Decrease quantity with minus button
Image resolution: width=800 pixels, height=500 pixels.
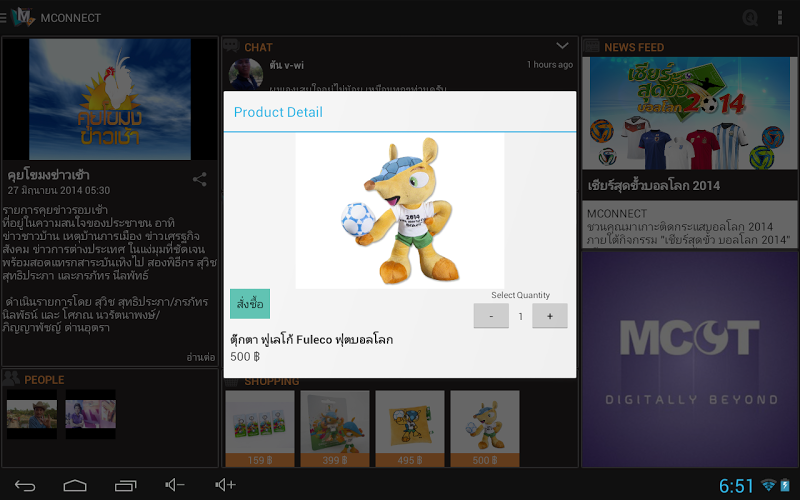pyautogui.click(x=491, y=316)
